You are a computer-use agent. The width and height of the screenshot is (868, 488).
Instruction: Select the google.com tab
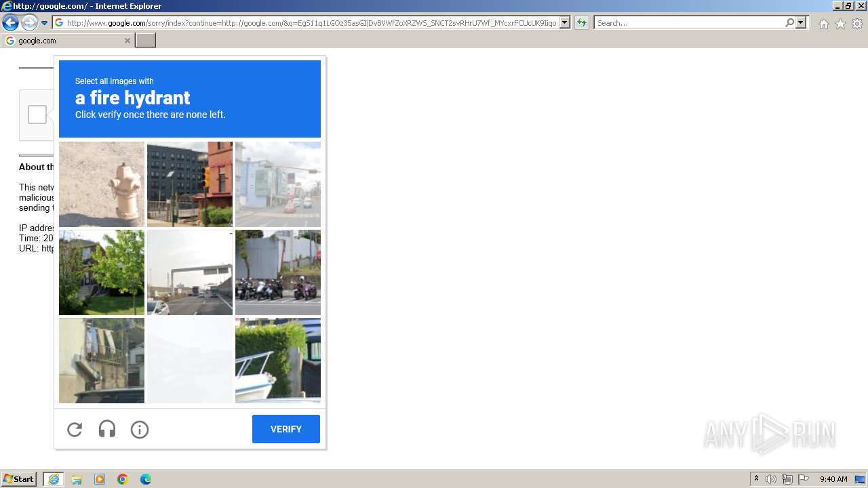click(68, 41)
